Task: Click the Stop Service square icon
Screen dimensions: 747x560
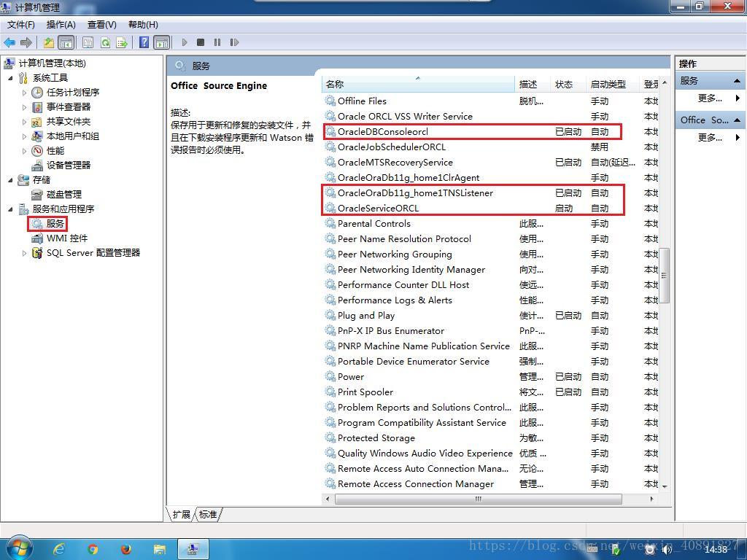Action: tap(201, 42)
